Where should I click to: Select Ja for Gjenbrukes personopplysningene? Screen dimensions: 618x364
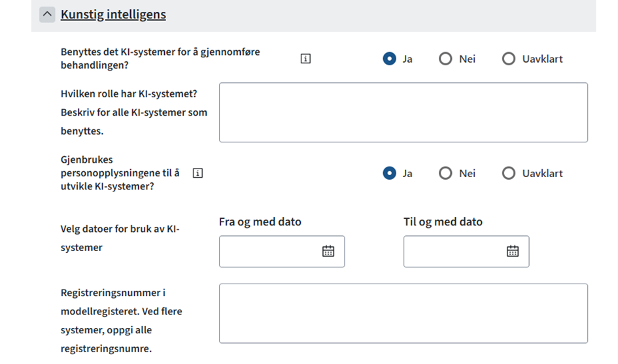click(390, 173)
